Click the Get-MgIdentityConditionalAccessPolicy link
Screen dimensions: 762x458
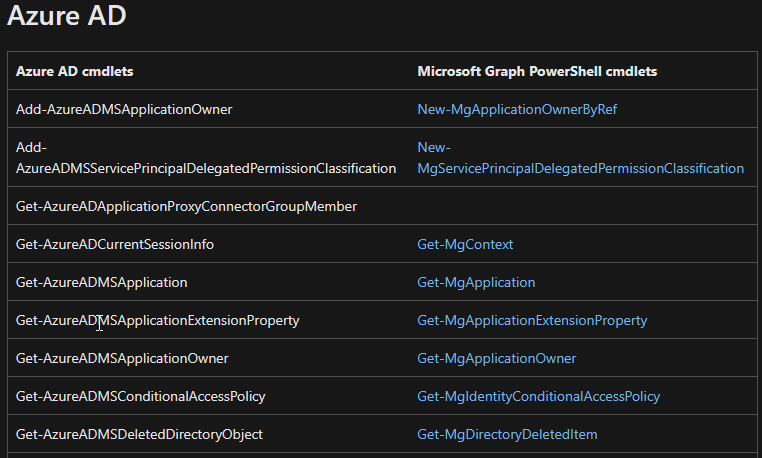[538, 396]
